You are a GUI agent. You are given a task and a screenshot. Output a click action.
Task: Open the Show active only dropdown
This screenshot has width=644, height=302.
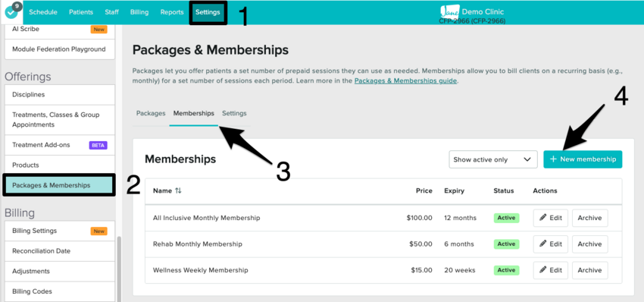[493, 159]
